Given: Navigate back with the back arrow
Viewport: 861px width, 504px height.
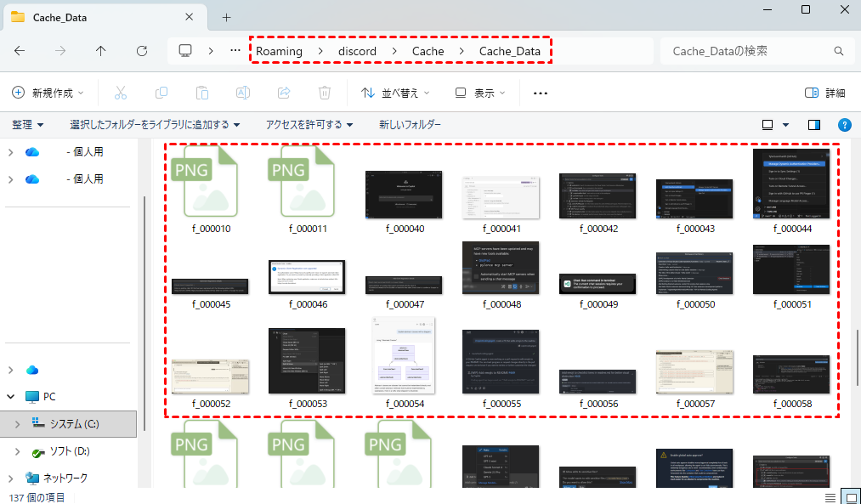Looking at the screenshot, I should 20,51.
